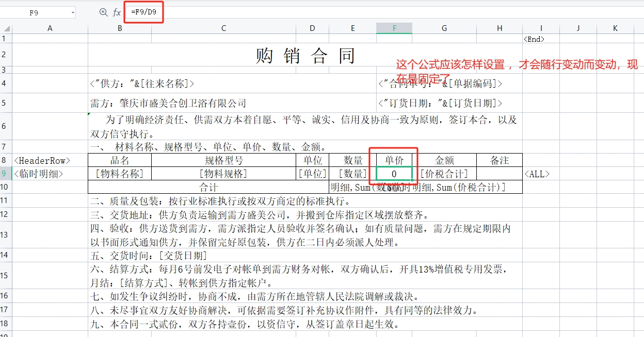Screen dimensions: 644x337
Task: Select row 9 header
Action: pyautogui.click(x=5, y=174)
